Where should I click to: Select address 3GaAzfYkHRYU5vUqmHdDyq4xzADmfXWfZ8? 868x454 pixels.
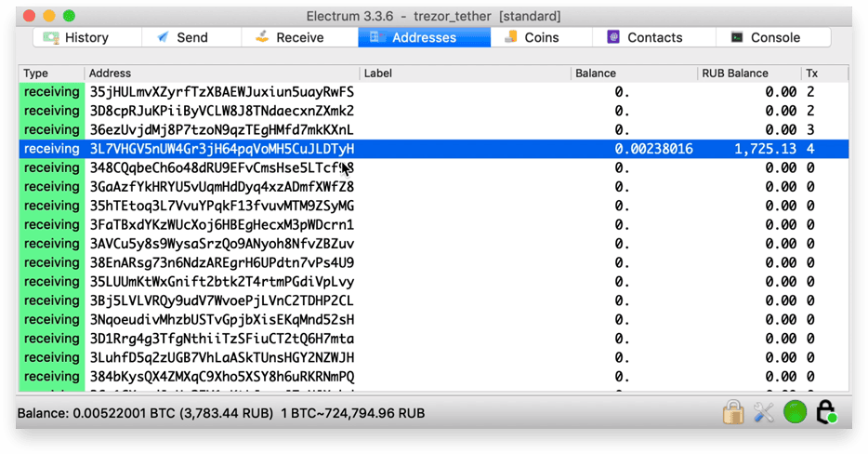221,187
